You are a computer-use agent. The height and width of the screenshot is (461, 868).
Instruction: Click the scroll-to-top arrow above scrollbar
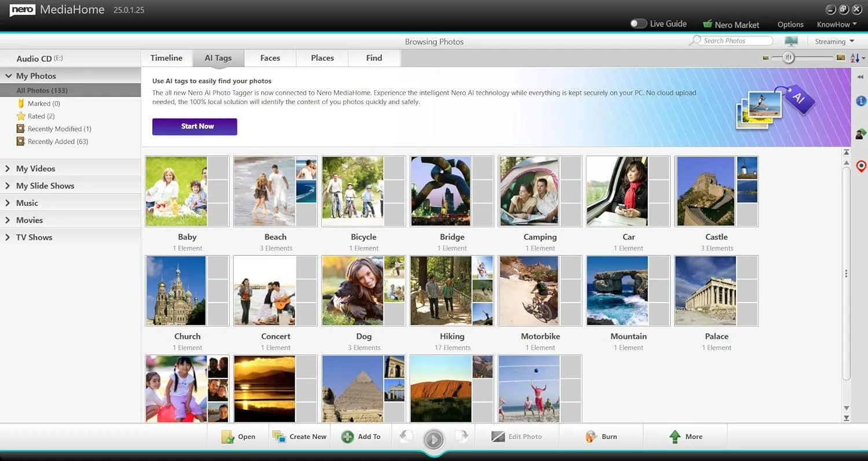(846, 152)
